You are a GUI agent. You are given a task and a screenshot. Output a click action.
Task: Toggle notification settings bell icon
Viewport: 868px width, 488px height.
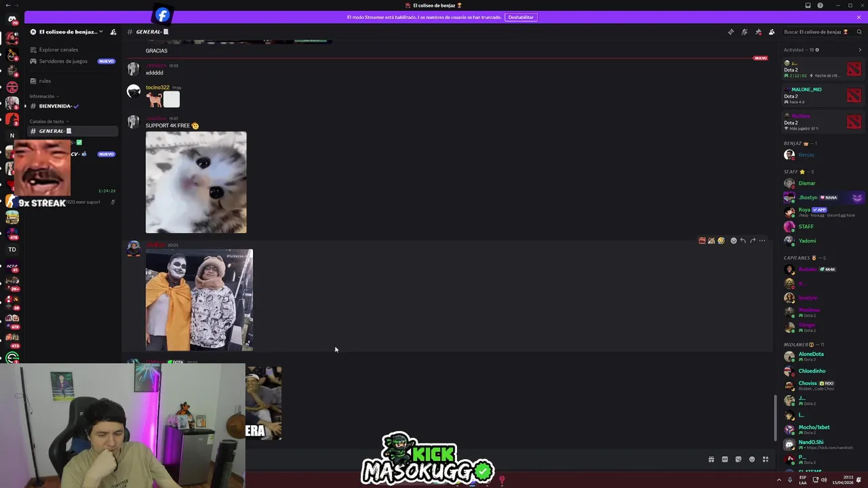pyautogui.click(x=744, y=32)
